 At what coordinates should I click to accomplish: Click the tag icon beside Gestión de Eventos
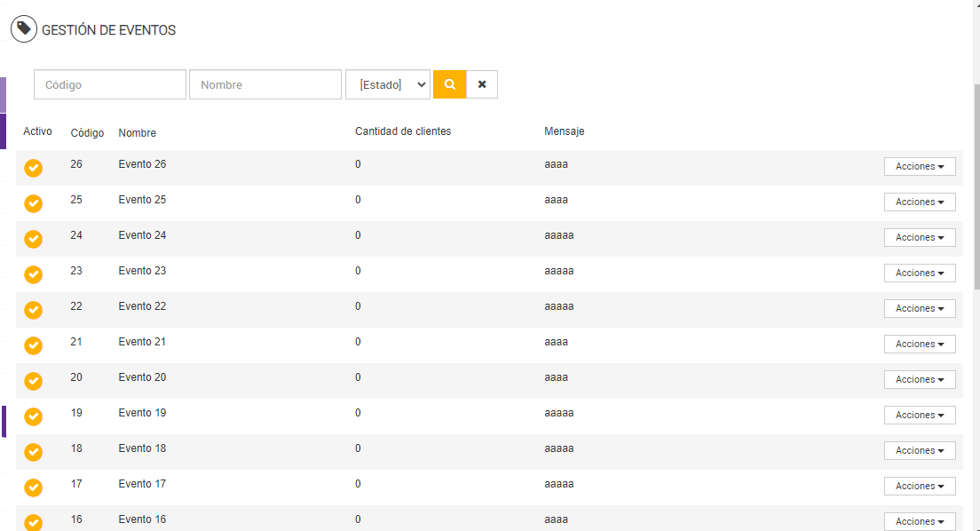click(24, 29)
